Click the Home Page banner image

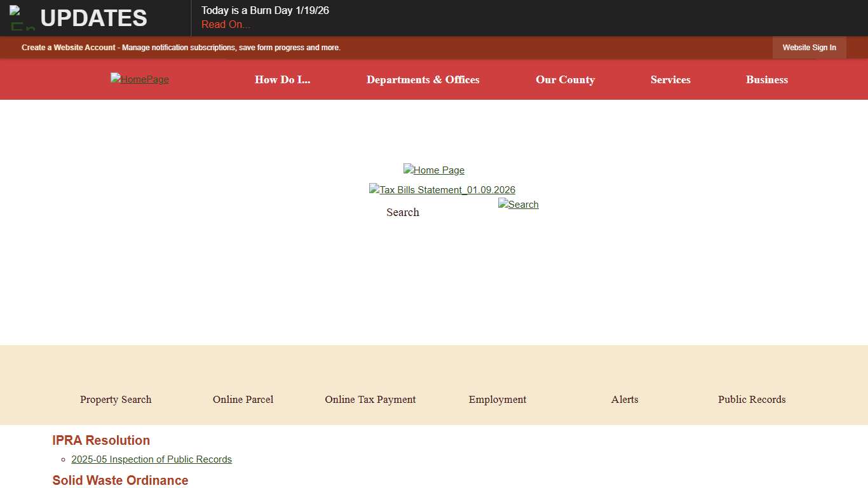pyautogui.click(x=434, y=170)
